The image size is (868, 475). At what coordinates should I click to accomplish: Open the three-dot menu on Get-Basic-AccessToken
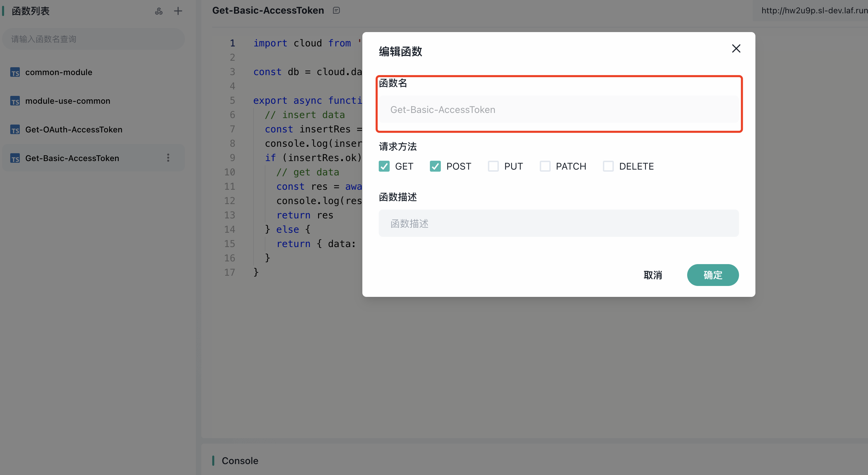(168, 158)
